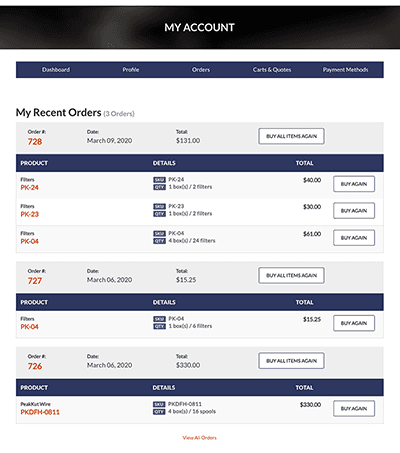Viewport: 400px width, 453px height.
Task: Open PK-24 product link in order 728
Action: point(30,188)
